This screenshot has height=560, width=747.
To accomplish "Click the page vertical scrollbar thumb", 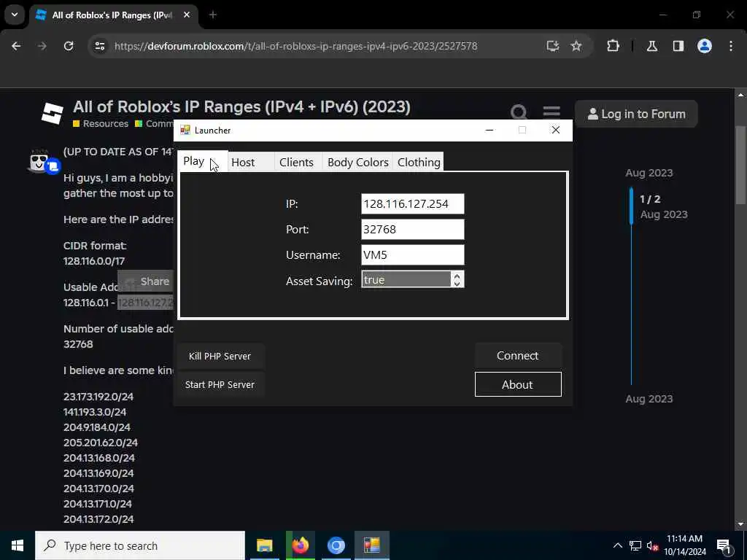I will (740, 166).
